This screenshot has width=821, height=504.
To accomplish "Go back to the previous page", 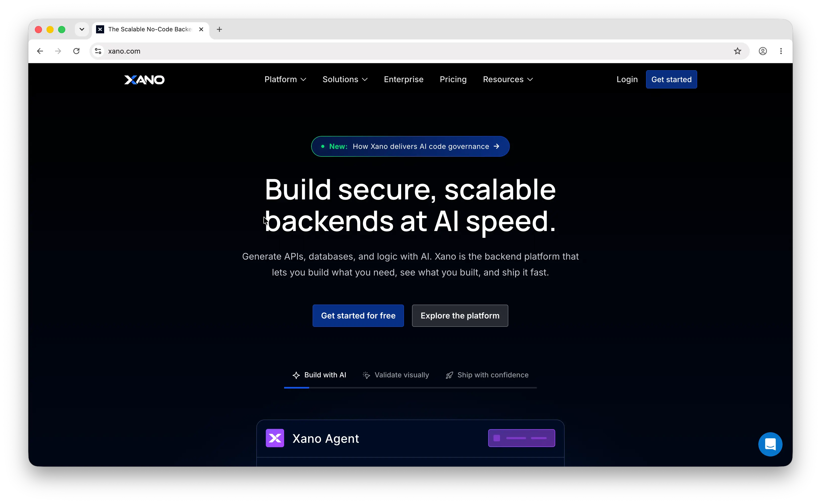I will (x=40, y=51).
